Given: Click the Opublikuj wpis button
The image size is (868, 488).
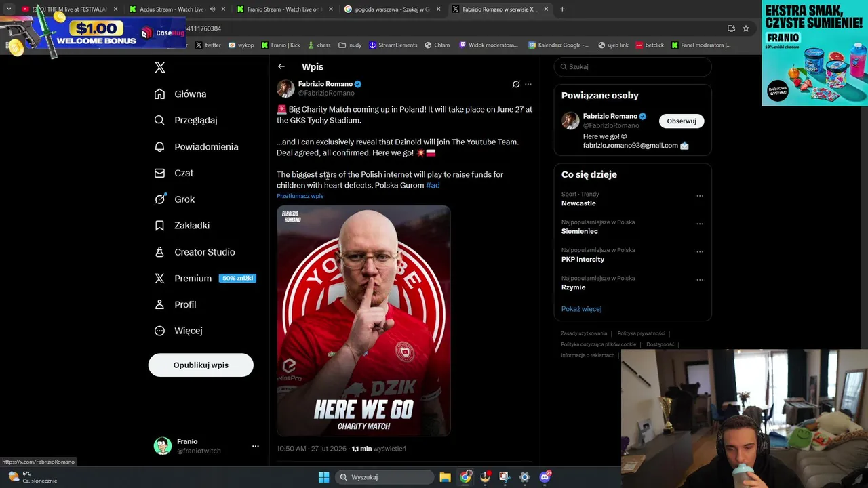Looking at the screenshot, I should pyautogui.click(x=201, y=365).
